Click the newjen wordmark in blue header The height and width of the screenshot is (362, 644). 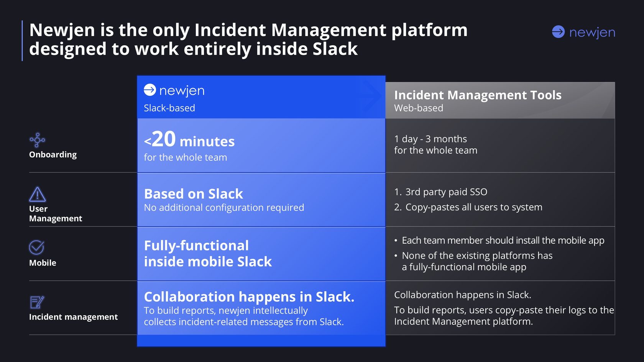(182, 91)
